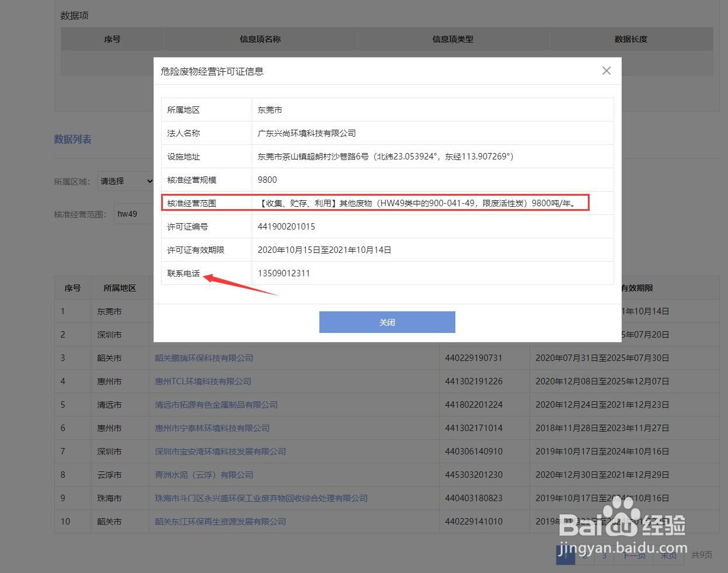Click the 信息项名称 column header
This screenshot has height=573, width=728.
click(260, 39)
